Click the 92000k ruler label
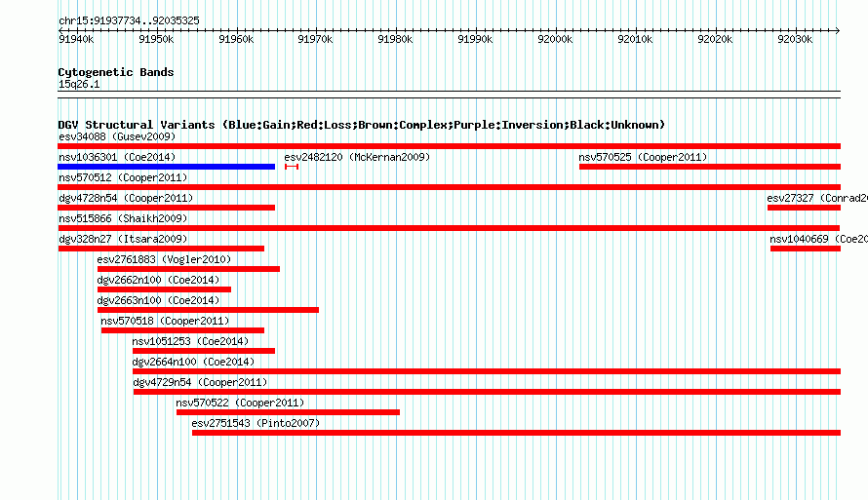This screenshot has width=868, height=500. (555, 39)
